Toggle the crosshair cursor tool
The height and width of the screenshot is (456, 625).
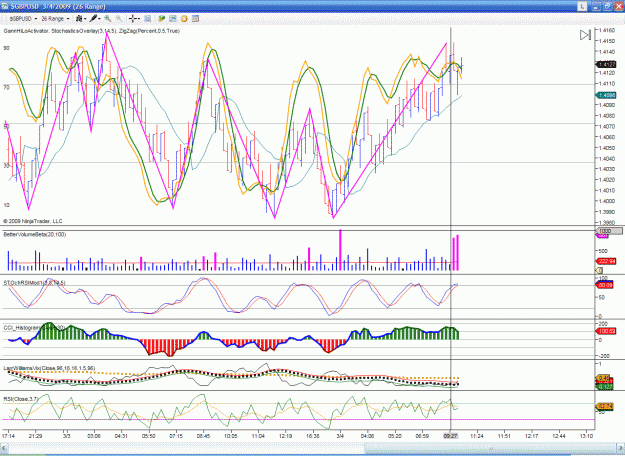coord(134,19)
